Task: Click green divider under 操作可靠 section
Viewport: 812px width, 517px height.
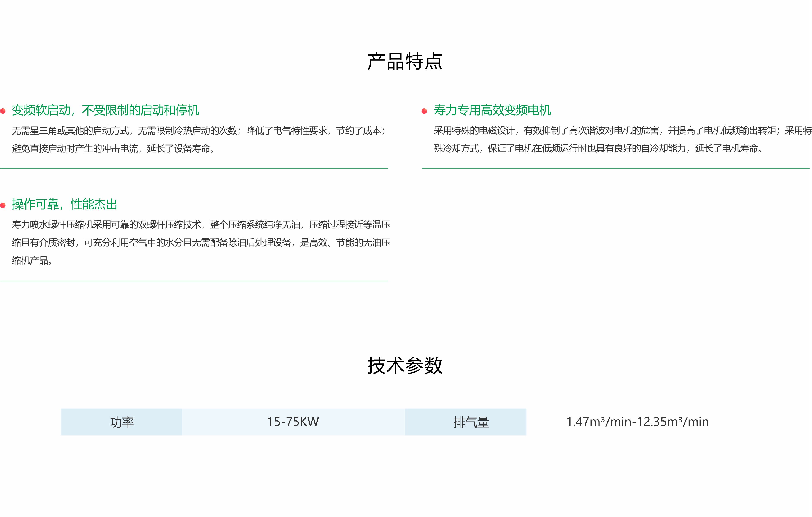Action: [194, 281]
